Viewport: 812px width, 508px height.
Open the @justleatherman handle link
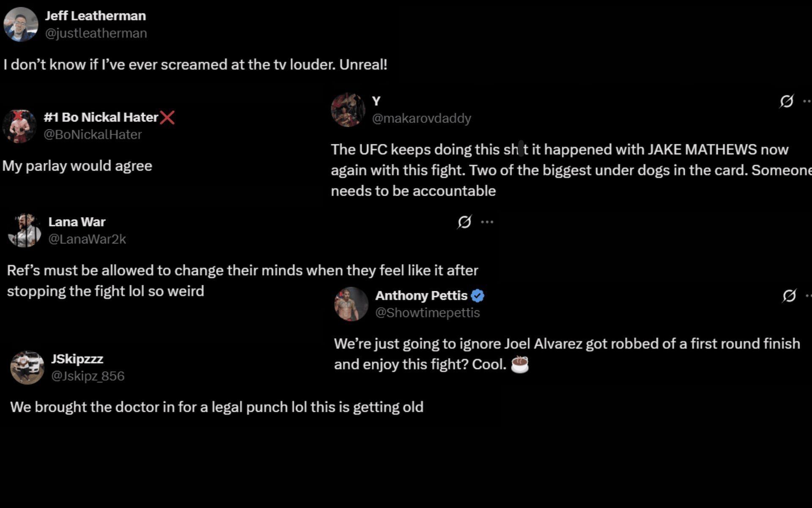(x=96, y=33)
